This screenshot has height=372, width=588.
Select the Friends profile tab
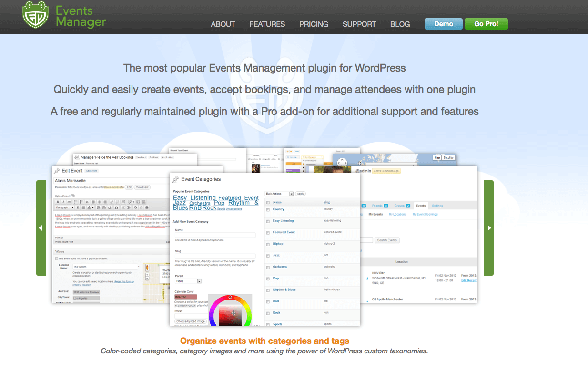(380, 206)
